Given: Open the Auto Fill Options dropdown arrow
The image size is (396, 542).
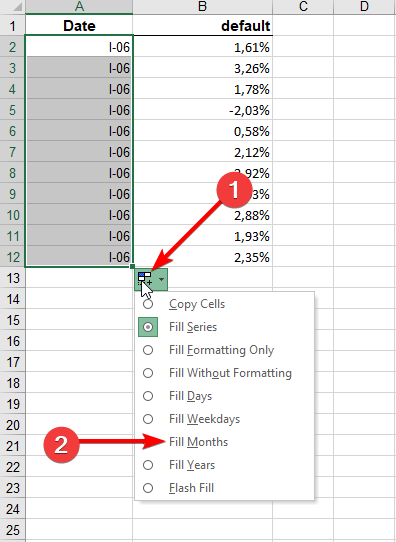Looking at the screenshot, I should [161, 279].
